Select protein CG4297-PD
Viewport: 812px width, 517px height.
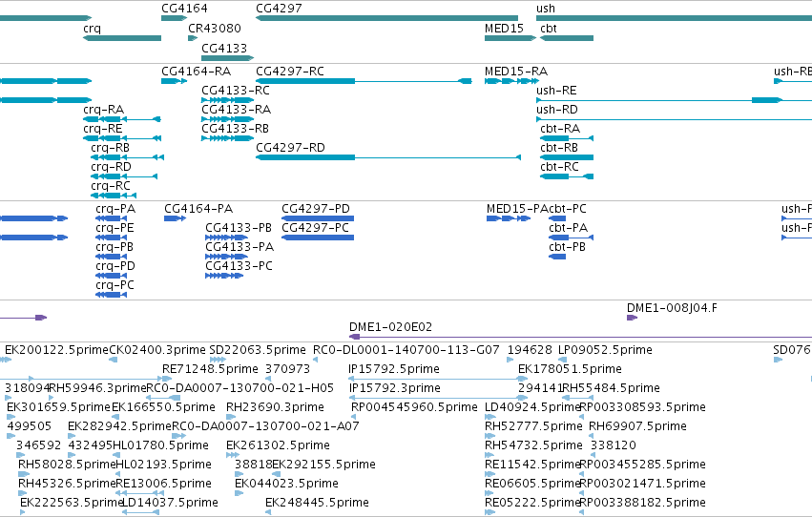point(316,209)
